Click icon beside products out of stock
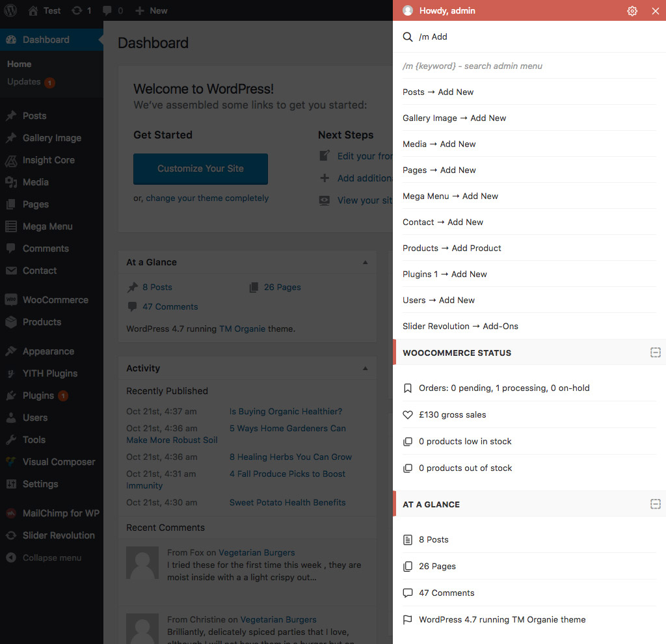 [408, 468]
